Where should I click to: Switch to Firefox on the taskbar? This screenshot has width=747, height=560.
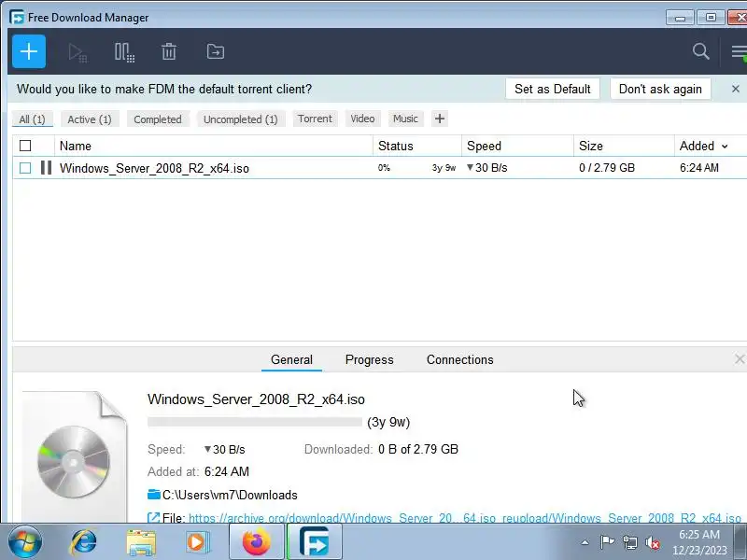[x=256, y=542]
